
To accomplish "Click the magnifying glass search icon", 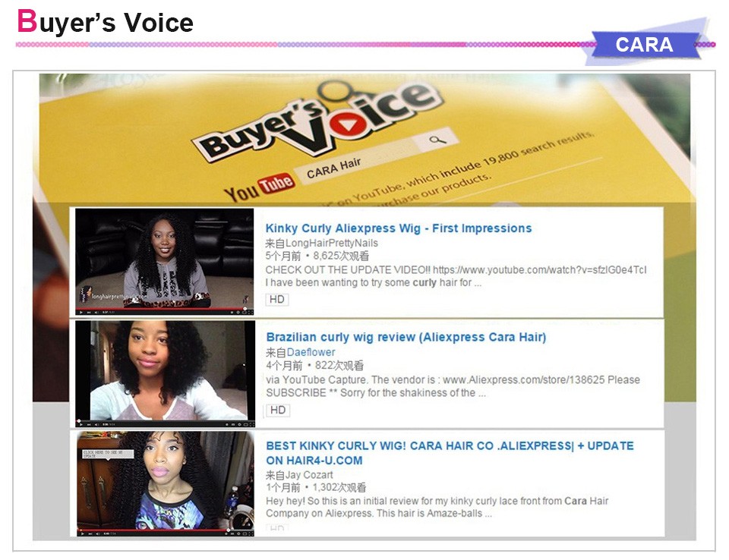I will click(x=437, y=140).
